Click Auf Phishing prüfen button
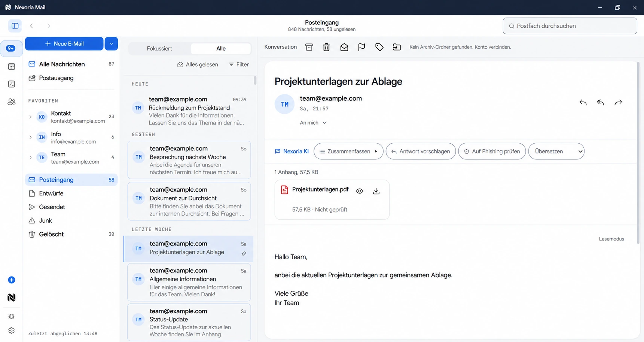Viewport: 644px width, 342px height. (x=492, y=152)
